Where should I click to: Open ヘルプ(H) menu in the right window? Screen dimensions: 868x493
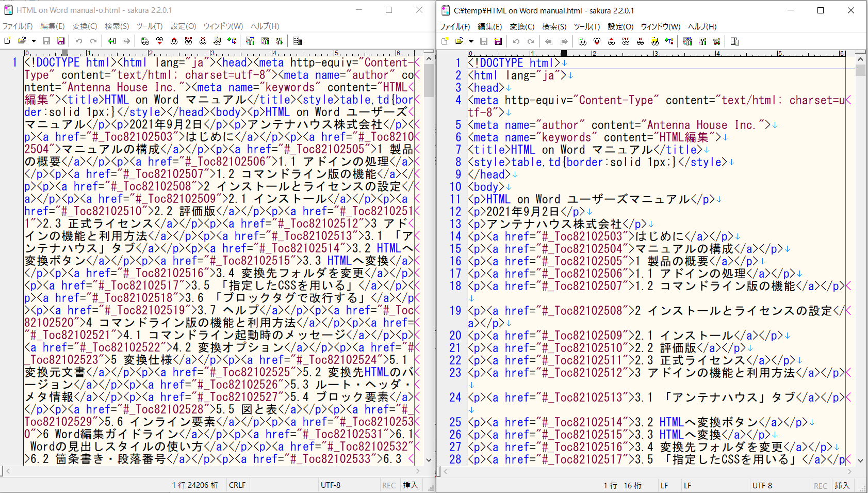[702, 26]
